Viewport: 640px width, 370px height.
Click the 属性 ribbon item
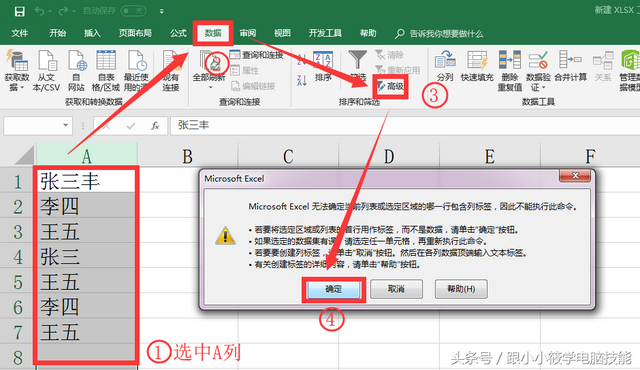pos(245,71)
